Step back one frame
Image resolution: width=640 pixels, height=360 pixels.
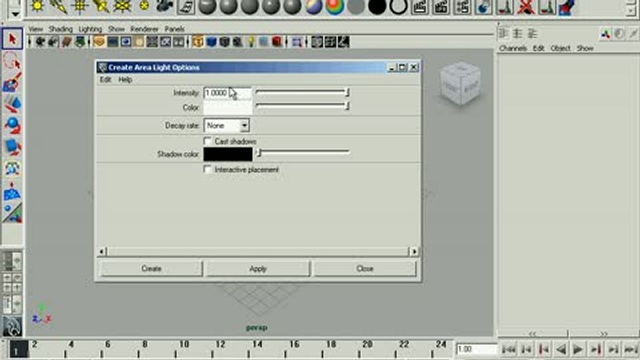coord(527,349)
